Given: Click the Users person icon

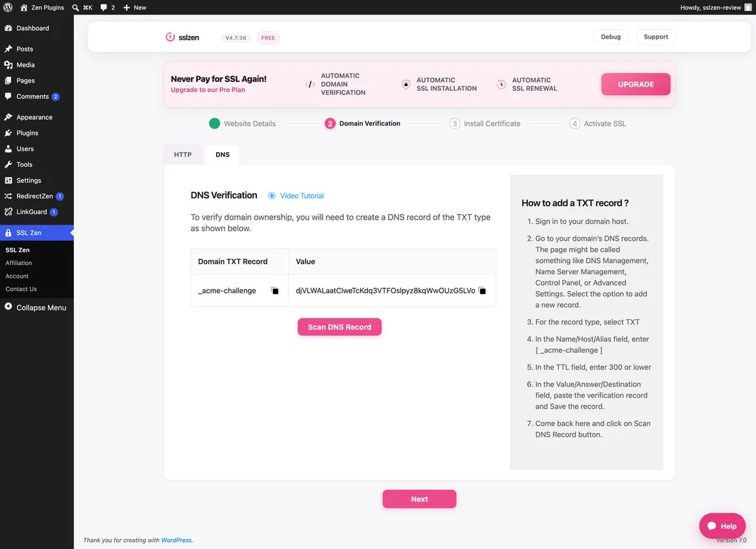Looking at the screenshot, I should [8, 149].
